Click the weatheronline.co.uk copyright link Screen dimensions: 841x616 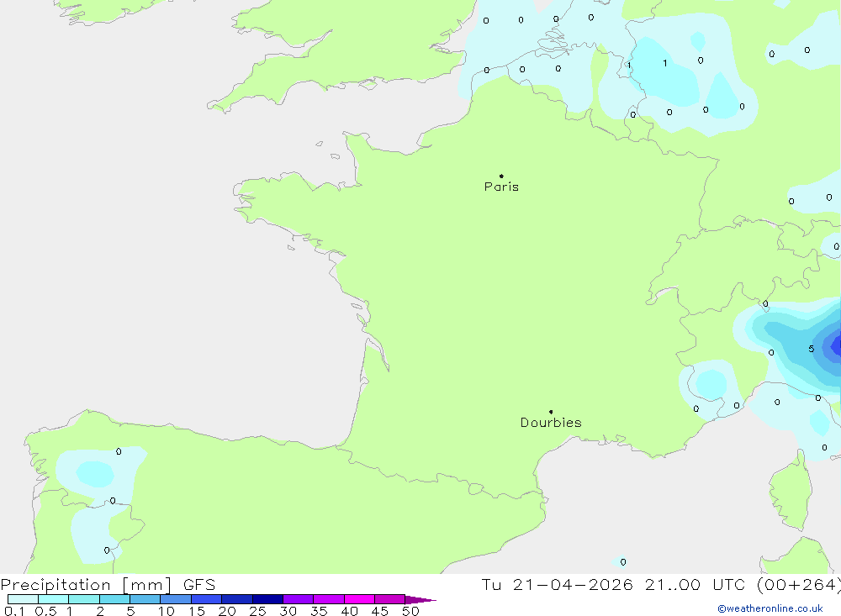pyautogui.click(x=770, y=608)
